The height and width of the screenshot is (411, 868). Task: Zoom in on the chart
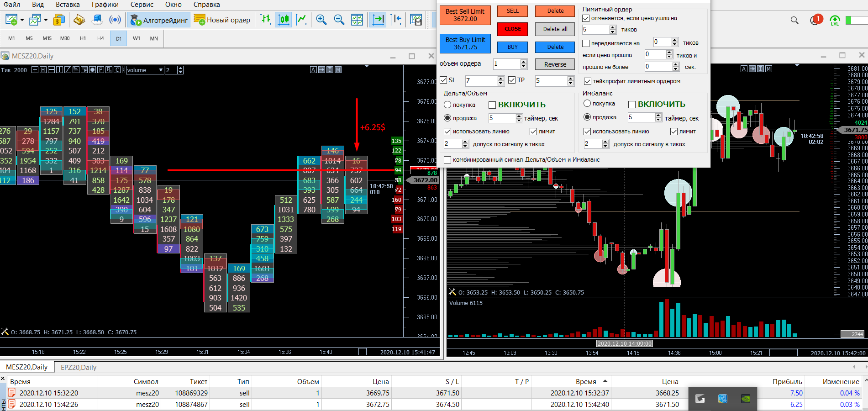321,20
